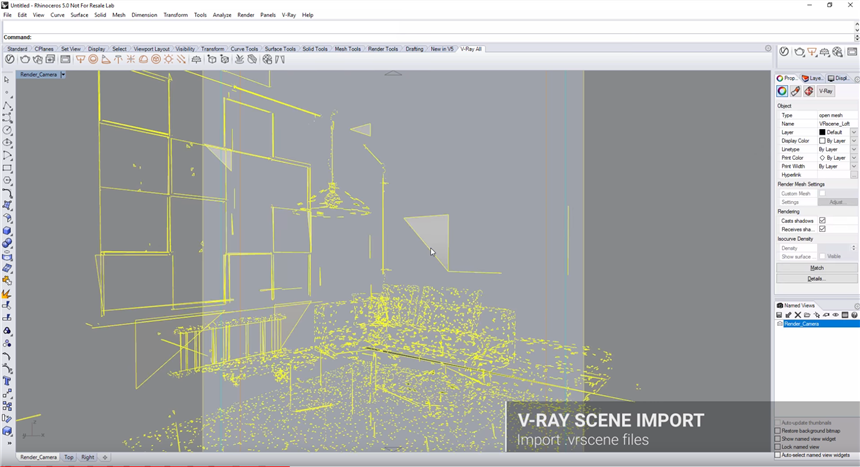860x467 pixels.
Task: Open Render_Camera viewport title dropdown arrow
Action: tap(65, 74)
